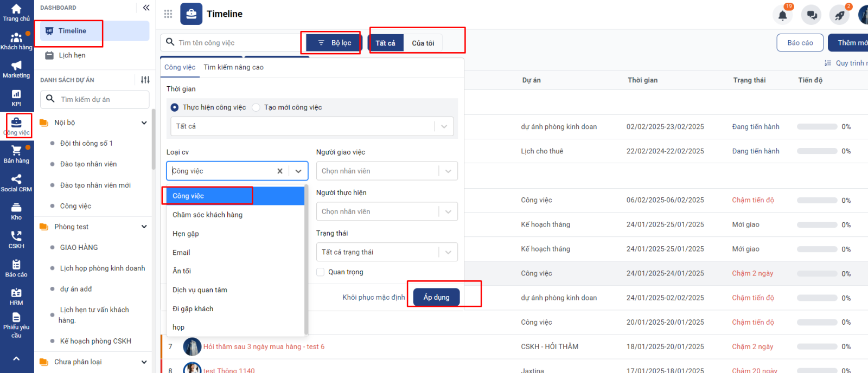Viewport: 868px width, 373px height.
Task: Collapse the sidebar with double-chevron icon
Action: coord(146,8)
